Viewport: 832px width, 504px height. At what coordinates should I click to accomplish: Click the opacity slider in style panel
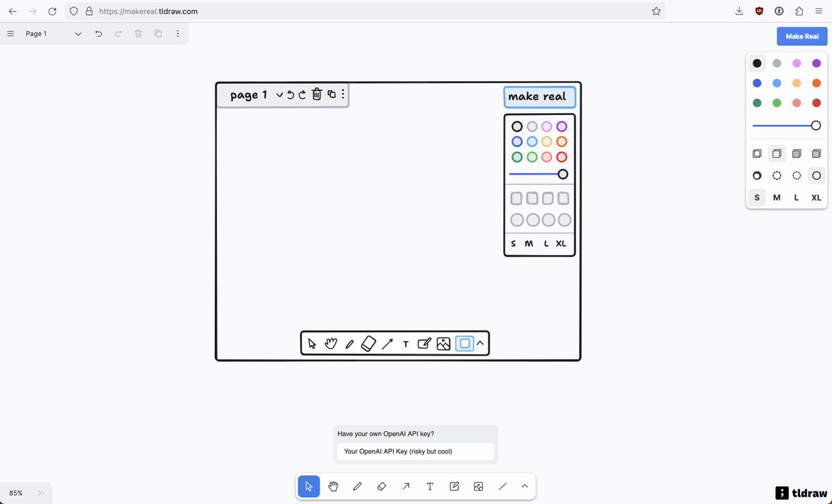coord(786,125)
